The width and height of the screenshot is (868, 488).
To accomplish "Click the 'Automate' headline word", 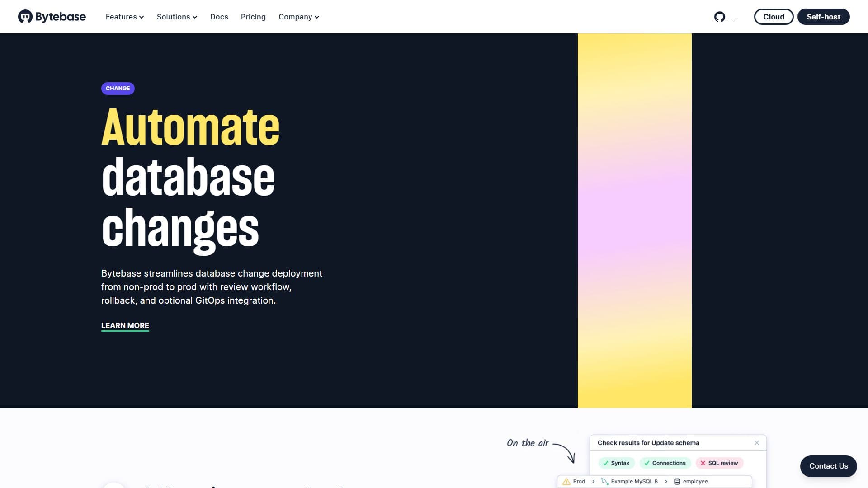I will coord(190,127).
